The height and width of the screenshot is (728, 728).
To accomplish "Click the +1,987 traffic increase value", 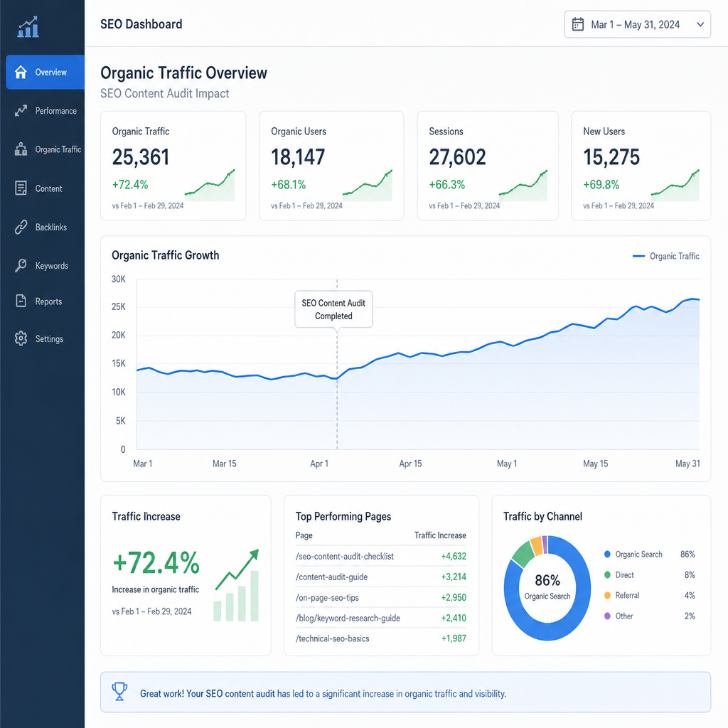I will (454, 638).
